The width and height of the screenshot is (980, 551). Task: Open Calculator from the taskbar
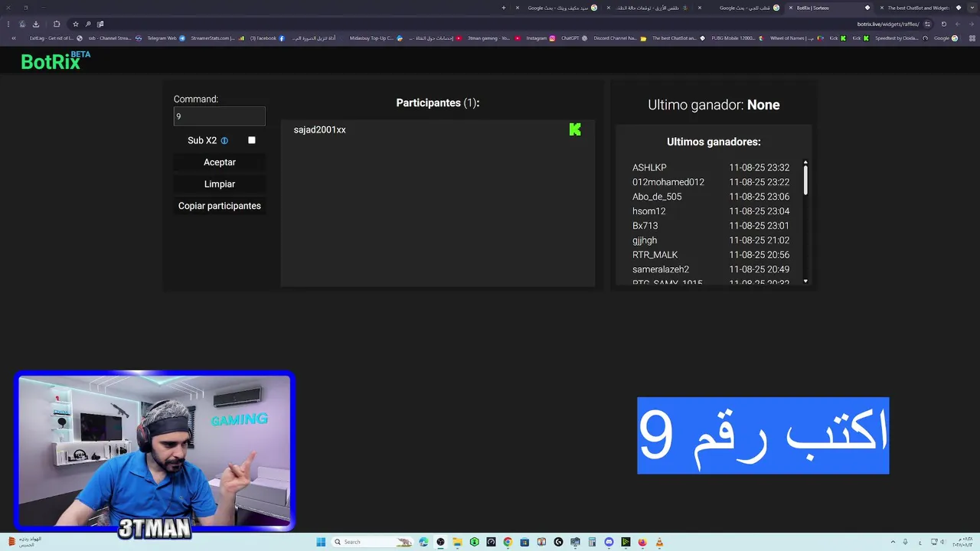(592, 542)
